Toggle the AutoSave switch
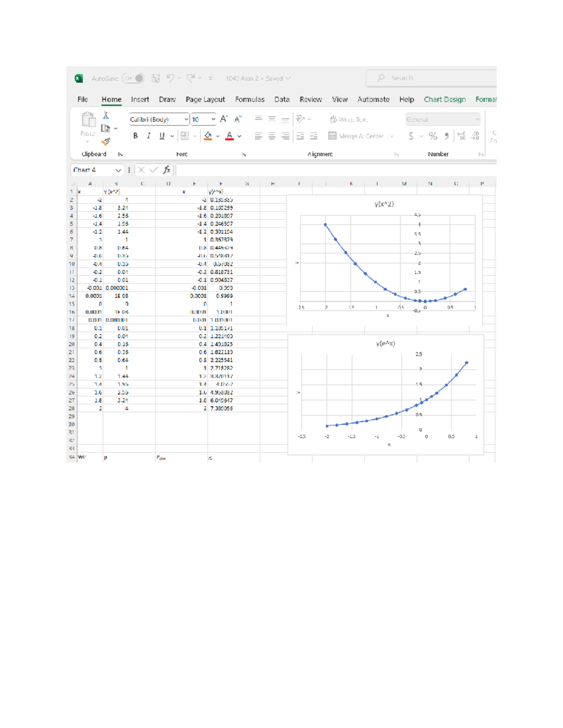This screenshot has height=728, width=563. click(x=134, y=78)
